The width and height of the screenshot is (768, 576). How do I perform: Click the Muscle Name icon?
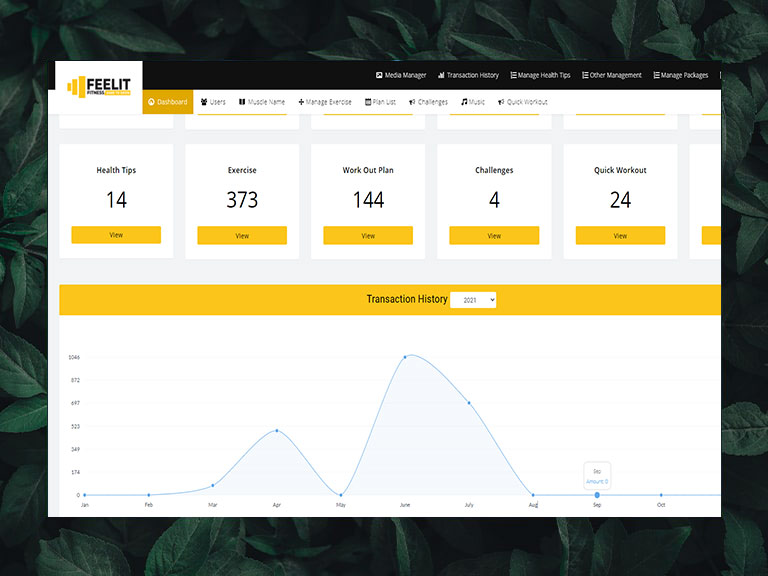click(x=242, y=102)
